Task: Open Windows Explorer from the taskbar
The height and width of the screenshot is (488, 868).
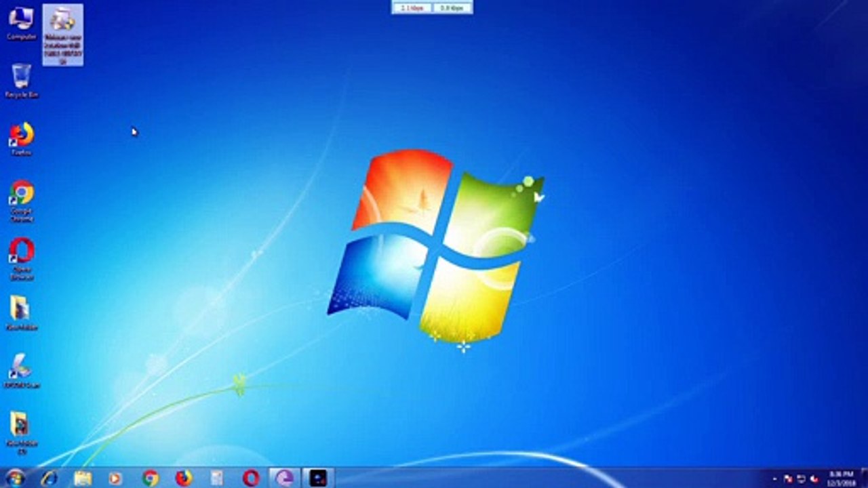Action: click(x=83, y=478)
